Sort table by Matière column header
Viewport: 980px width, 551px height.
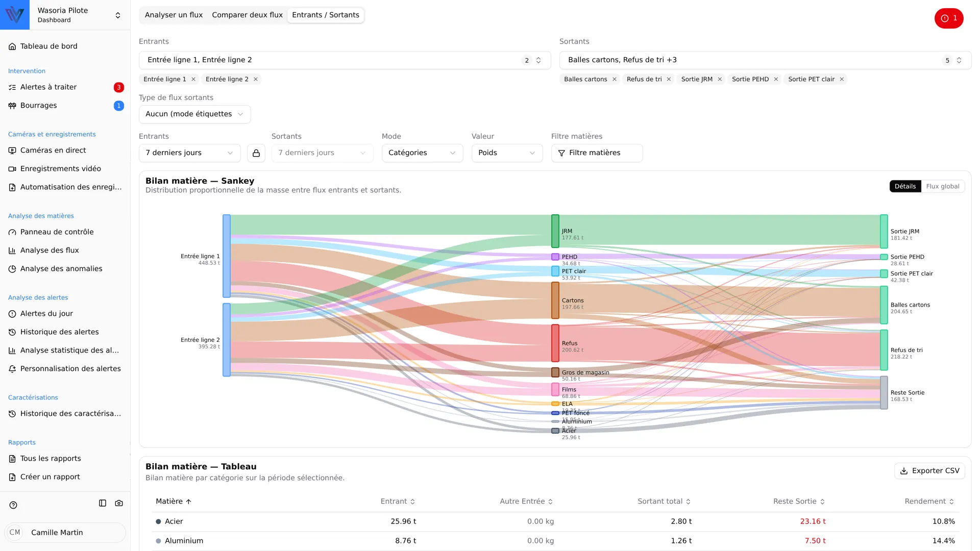point(174,502)
